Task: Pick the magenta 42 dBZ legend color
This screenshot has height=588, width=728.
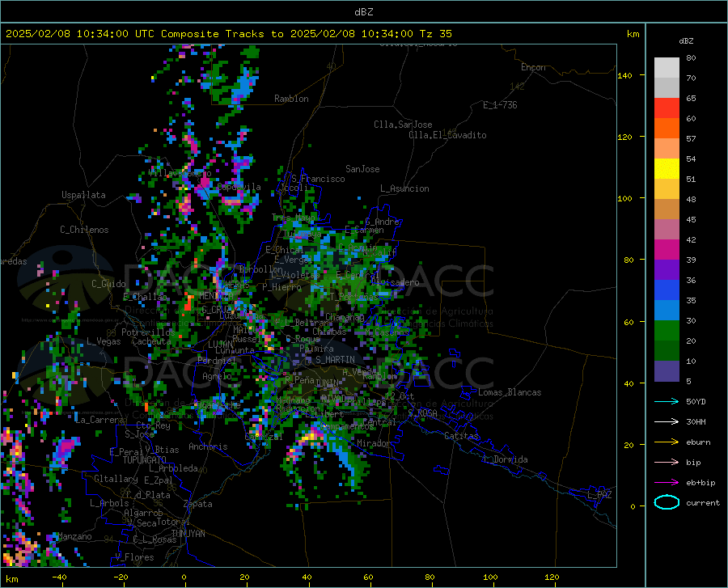Action: point(667,250)
